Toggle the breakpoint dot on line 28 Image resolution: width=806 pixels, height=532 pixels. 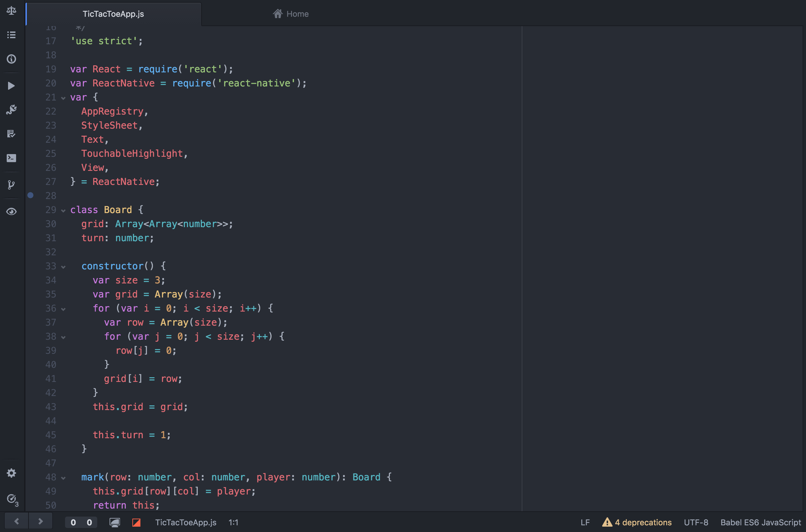31,195
